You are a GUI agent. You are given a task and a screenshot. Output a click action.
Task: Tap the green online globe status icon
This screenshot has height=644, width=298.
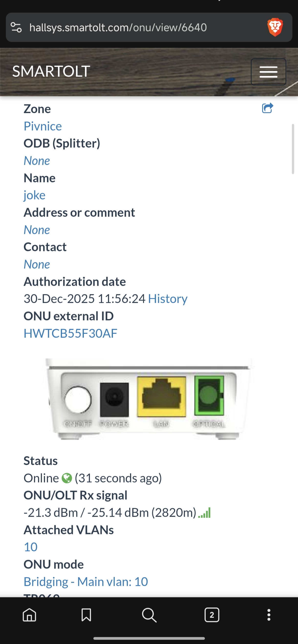click(x=67, y=478)
